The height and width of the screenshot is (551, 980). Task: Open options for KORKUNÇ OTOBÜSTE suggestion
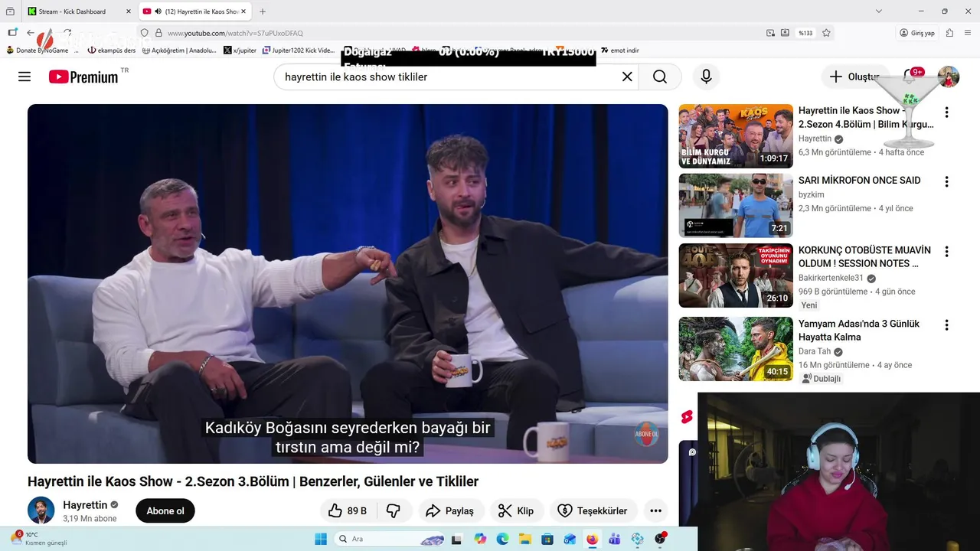pos(946,252)
